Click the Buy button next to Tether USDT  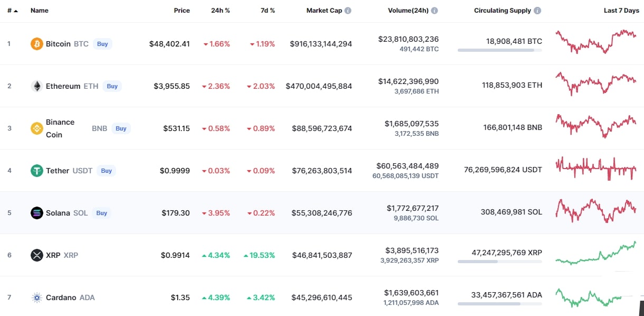click(106, 171)
